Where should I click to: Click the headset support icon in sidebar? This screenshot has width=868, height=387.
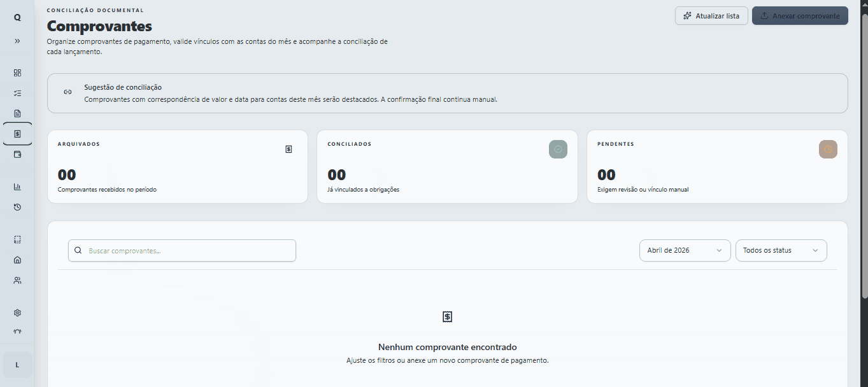[17, 332]
